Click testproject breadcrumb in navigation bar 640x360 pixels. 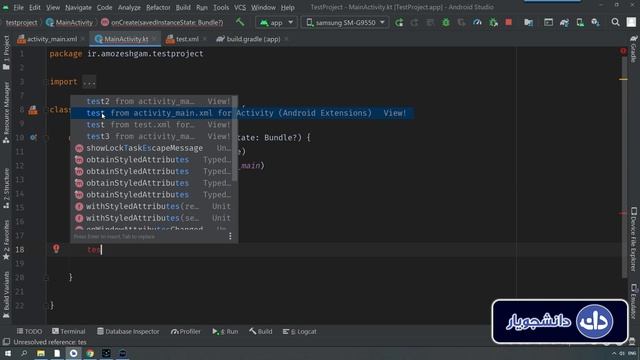pos(21,22)
